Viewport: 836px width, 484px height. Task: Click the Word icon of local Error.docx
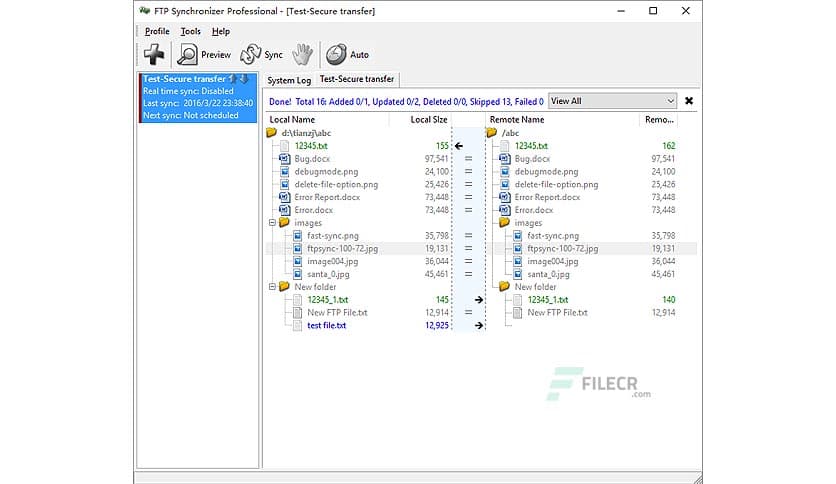tap(284, 209)
